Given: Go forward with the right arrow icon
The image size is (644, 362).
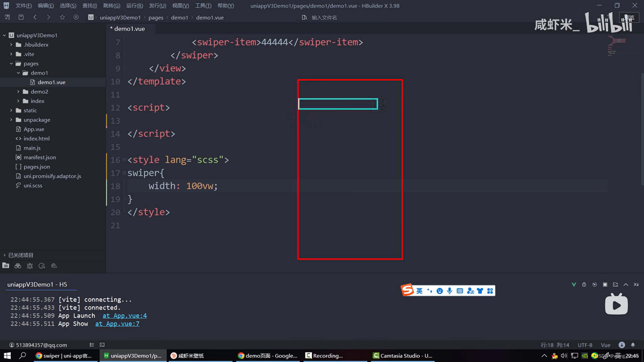Looking at the screenshot, I should pyautogui.click(x=48, y=17).
